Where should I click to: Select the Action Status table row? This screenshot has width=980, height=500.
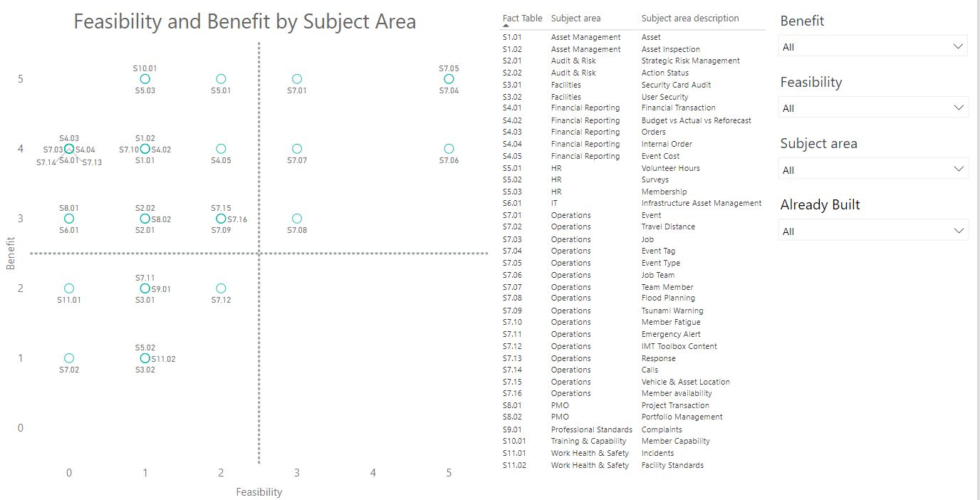pyautogui.click(x=633, y=73)
